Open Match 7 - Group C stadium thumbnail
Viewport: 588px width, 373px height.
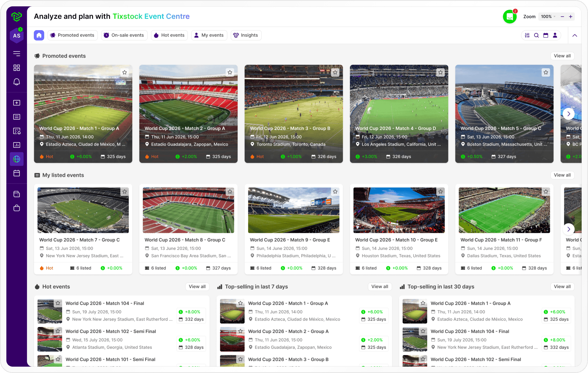pos(83,210)
